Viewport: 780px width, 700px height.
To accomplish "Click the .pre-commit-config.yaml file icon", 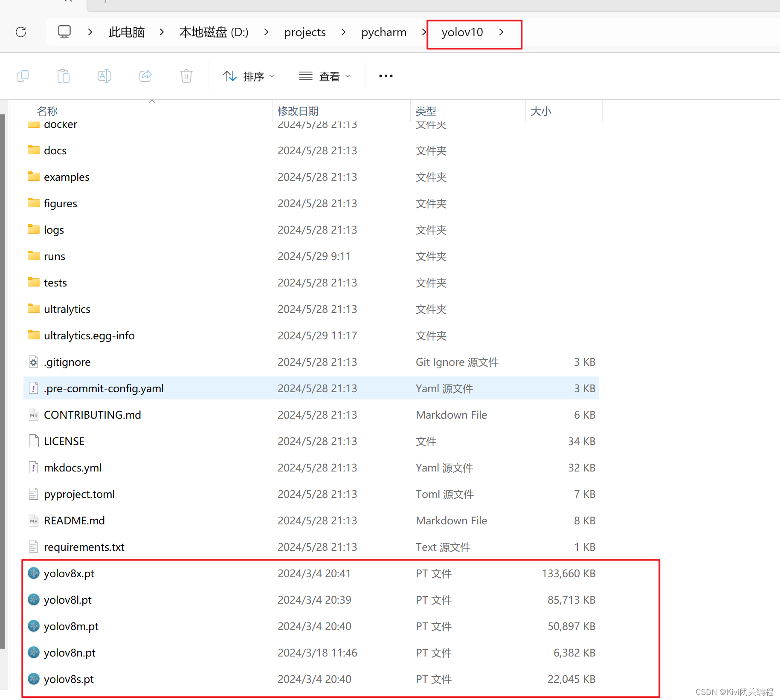I will click(x=34, y=388).
